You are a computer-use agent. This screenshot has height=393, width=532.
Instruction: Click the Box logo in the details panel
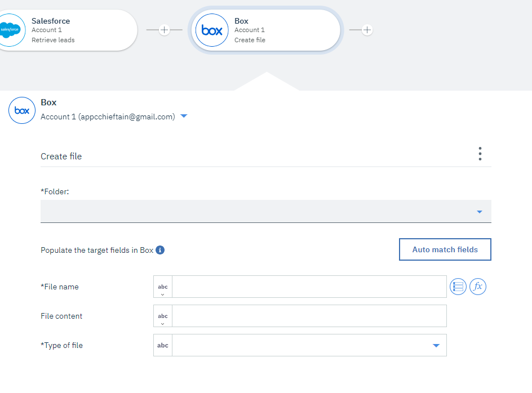point(22,110)
